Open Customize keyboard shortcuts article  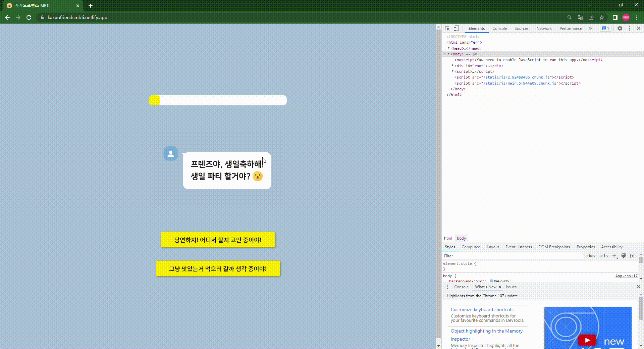(482, 309)
